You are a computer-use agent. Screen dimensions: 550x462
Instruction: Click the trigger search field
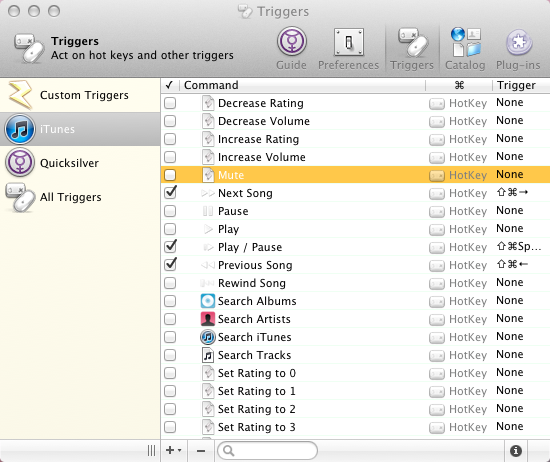(x=268, y=450)
